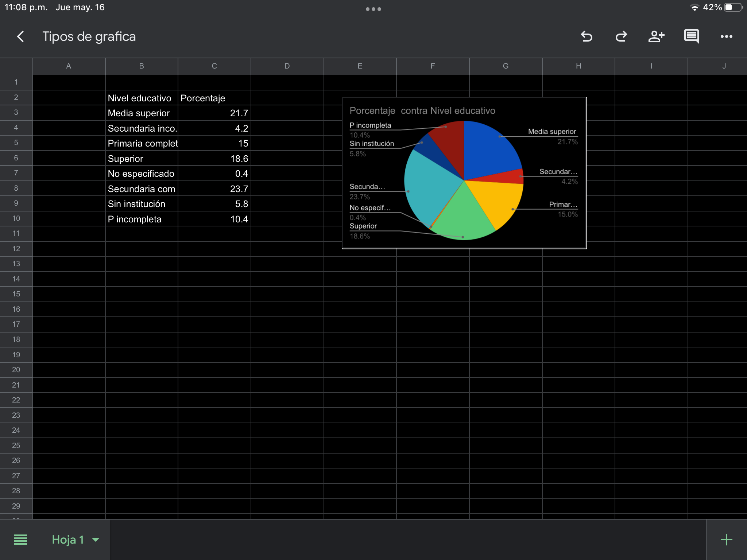Viewport: 747px width, 560px height.
Task: Tap the multitasking dots at top center
Action: [373, 9]
